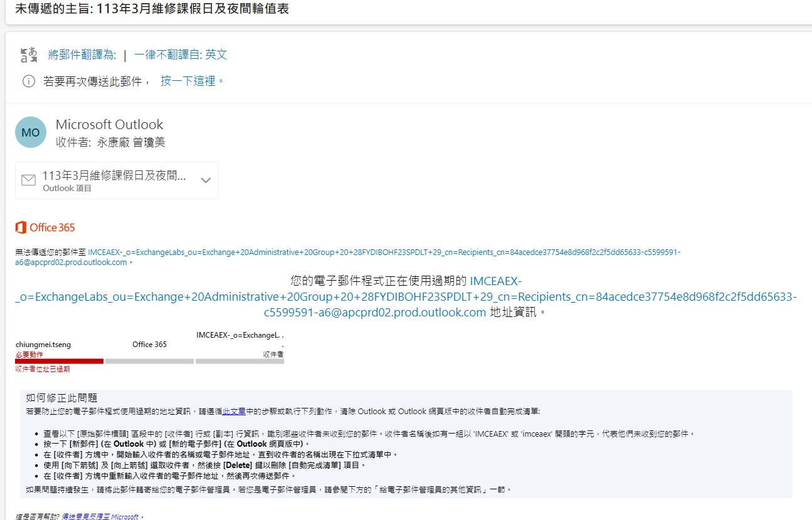Click recipient 永康廠 曾瓊美
The height and width of the screenshot is (520, 812).
coord(130,143)
